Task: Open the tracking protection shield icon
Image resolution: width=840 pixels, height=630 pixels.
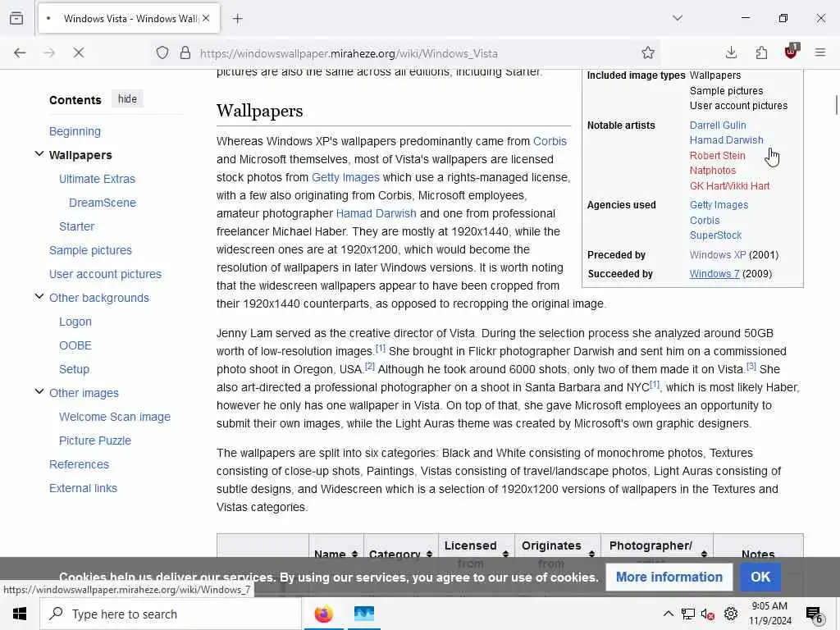Action: pos(162,52)
